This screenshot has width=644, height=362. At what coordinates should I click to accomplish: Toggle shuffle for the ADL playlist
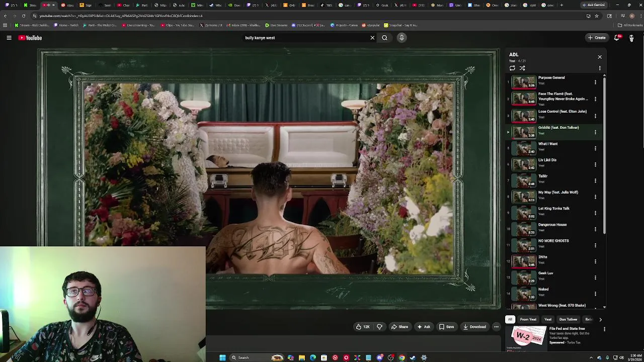(x=522, y=68)
